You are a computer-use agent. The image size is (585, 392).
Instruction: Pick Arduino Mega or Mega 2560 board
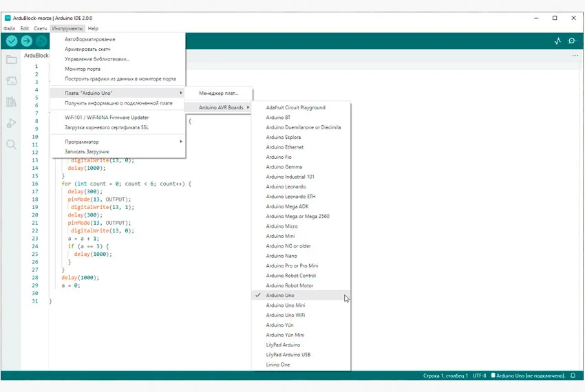point(297,216)
